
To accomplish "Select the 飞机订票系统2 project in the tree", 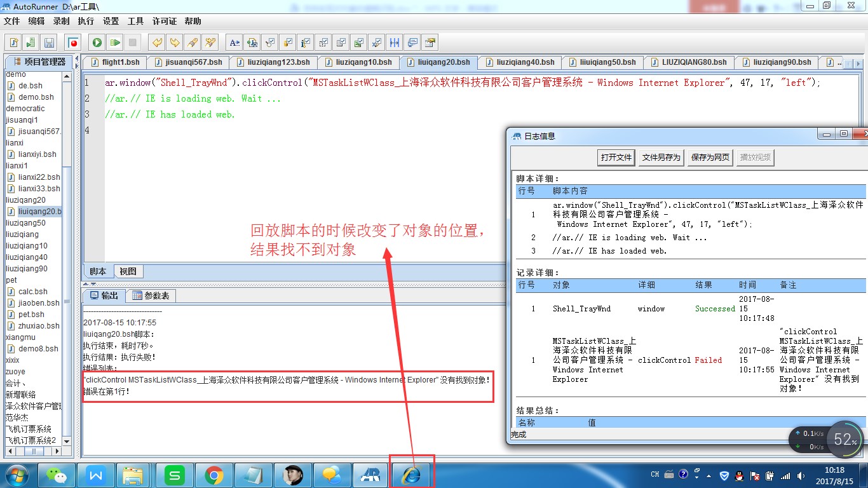I will (31, 440).
